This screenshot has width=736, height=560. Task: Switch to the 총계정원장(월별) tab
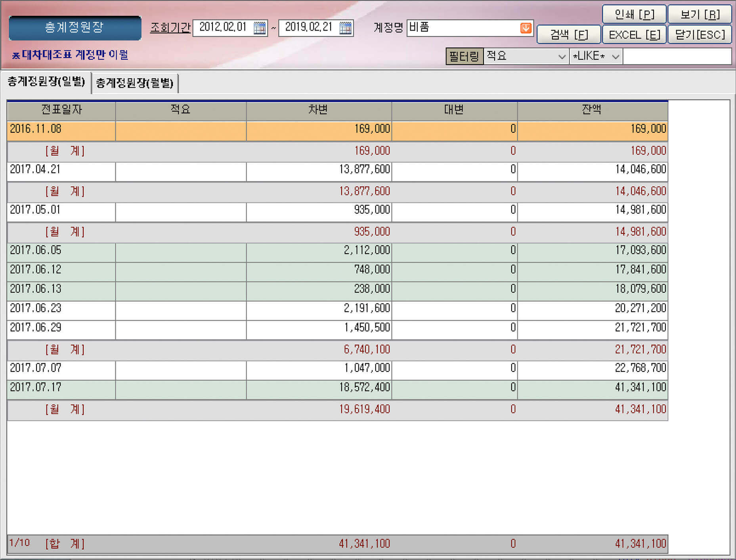(x=135, y=83)
